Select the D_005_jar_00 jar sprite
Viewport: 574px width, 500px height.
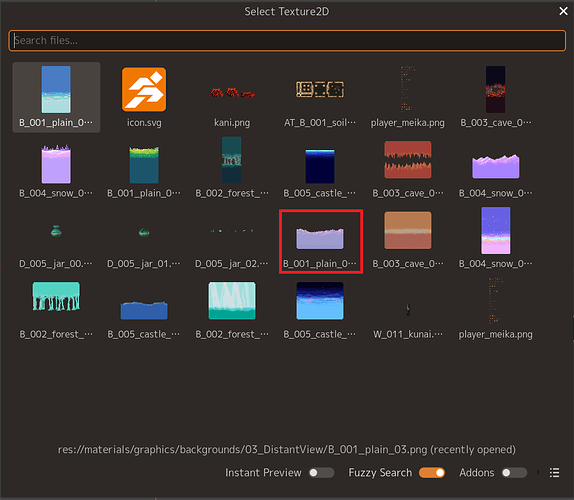pyautogui.click(x=56, y=238)
